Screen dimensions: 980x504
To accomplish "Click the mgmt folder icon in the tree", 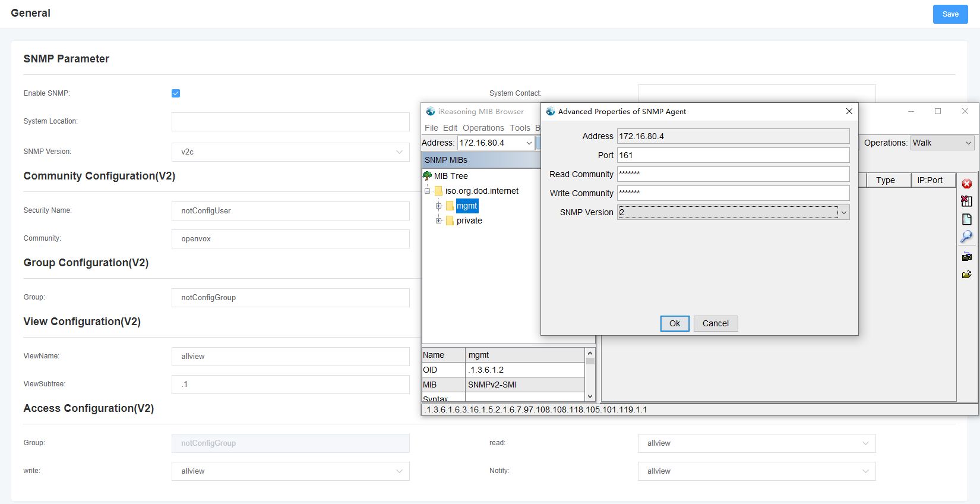I will (450, 206).
